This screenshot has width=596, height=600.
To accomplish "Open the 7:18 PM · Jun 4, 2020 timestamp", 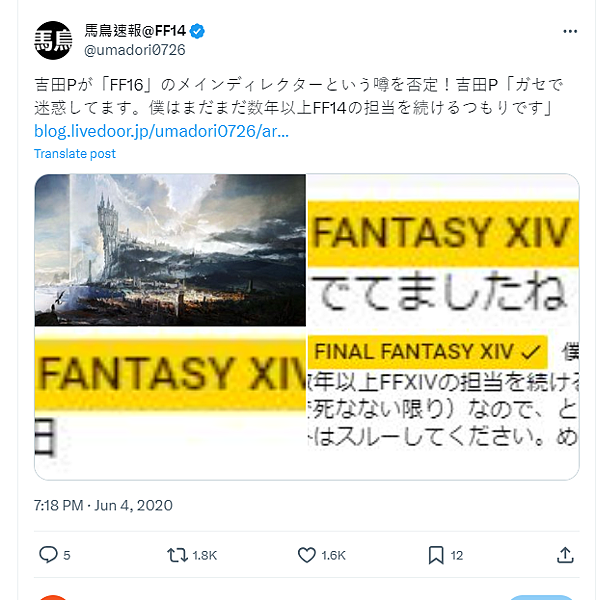I will 103,505.
